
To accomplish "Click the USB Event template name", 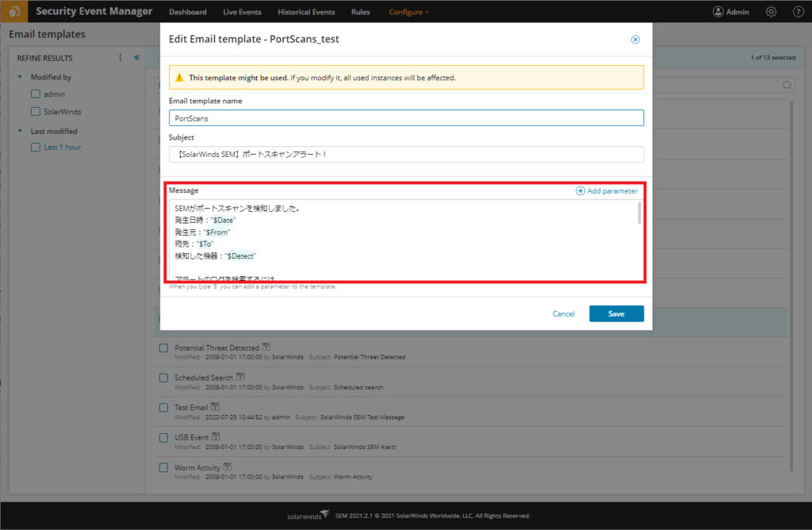I will [x=192, y=438].
